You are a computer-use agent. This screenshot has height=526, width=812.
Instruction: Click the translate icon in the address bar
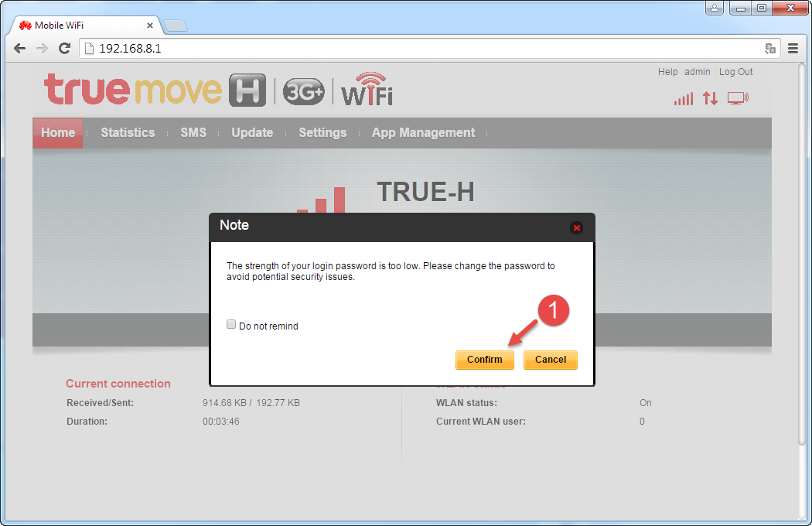coord(770,48)
